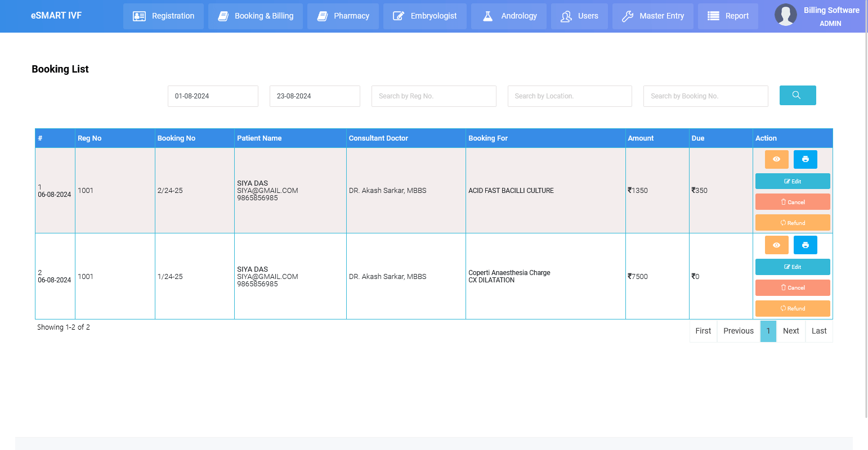Print booking 1/24-25 with printer icon

coord(805,245)
